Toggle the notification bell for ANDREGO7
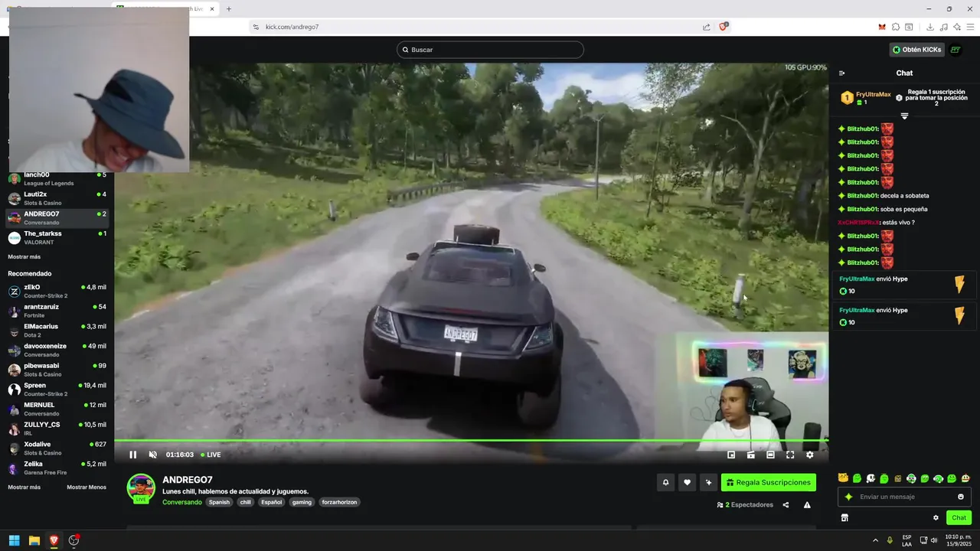 tap(666, 482)
